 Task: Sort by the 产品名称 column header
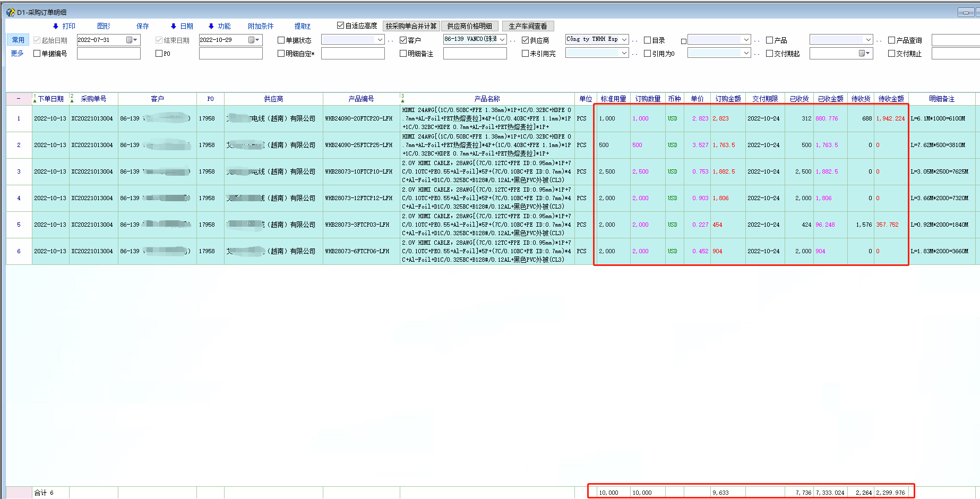[487, 99]
